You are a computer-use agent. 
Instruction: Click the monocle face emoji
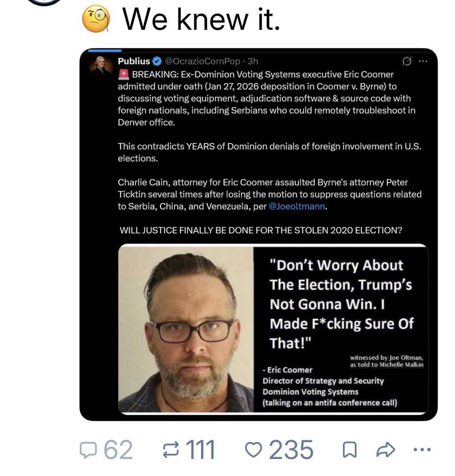point(96,19)
